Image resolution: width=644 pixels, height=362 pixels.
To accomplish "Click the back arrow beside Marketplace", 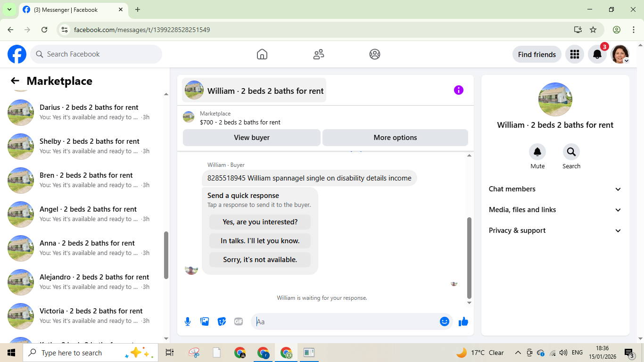I will [15, 81].
